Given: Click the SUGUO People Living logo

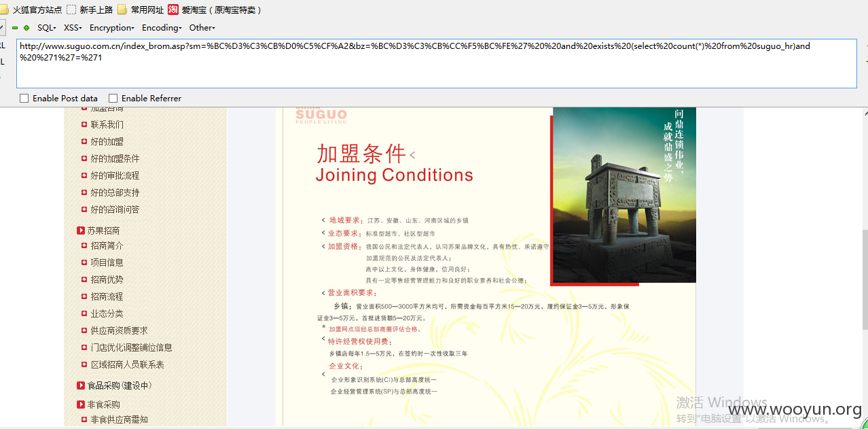Looking at the screenshot, I should [x=321, y=114].
